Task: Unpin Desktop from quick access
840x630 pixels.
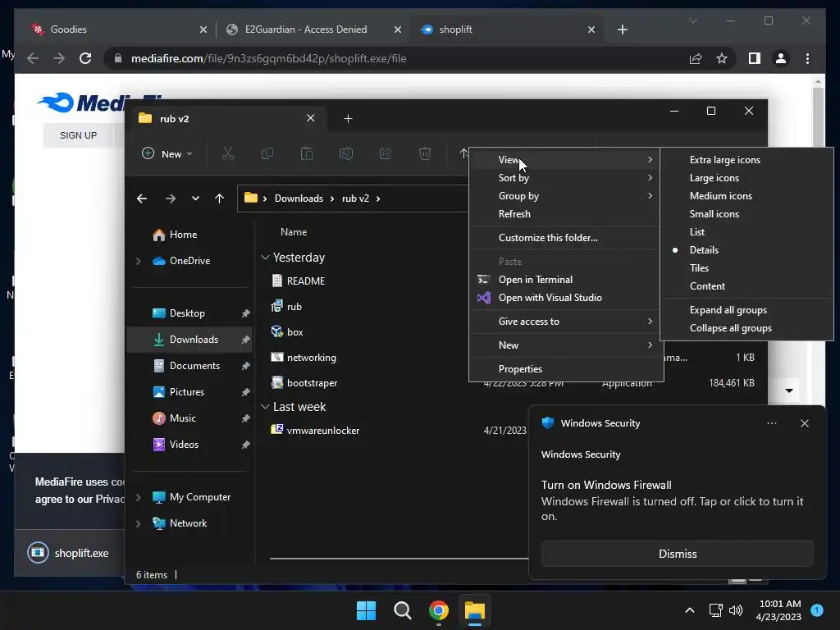Action: pos(245,313)
